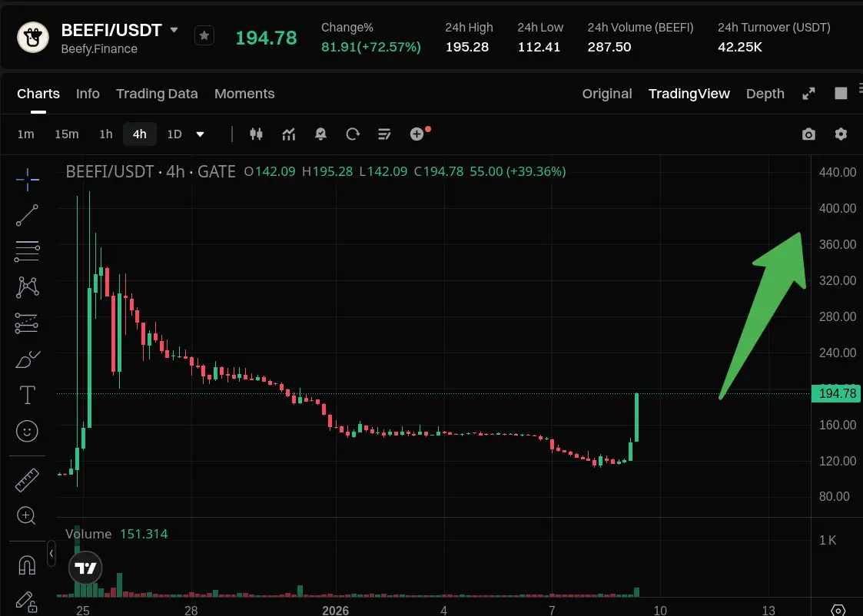
Task: Open the forecasting and measurement tools
Action: tap(27, 323)
